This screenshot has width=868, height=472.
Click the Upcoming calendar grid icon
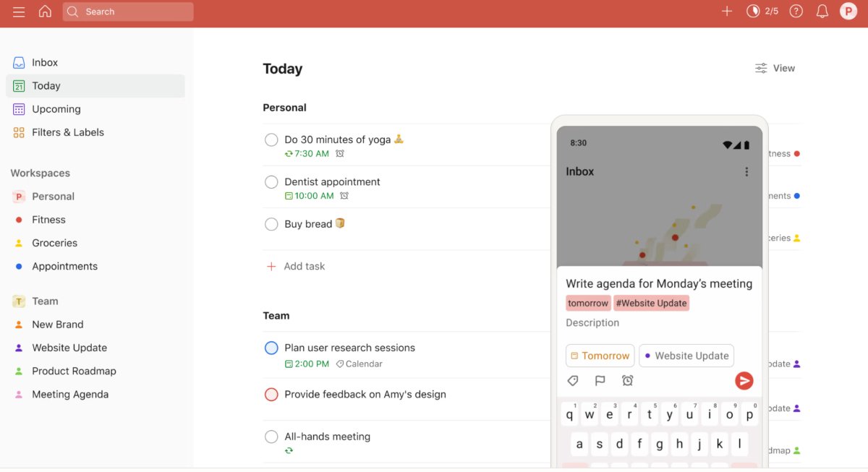pyautogui.click(x=19, y=109)
